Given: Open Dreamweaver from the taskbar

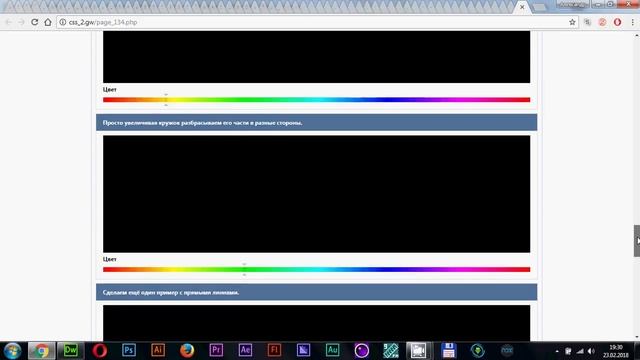Looking at the screenshot, I should coord(71,351).
